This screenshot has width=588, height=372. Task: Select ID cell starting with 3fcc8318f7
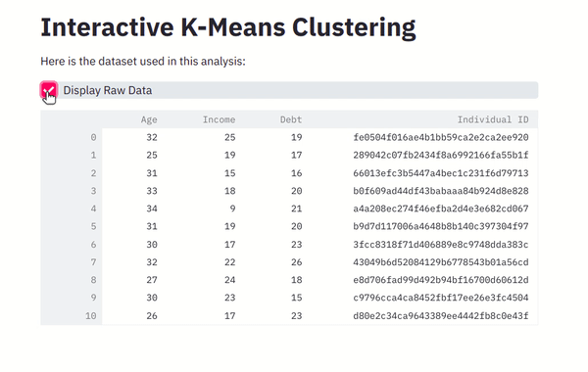(x=441, y=245)
